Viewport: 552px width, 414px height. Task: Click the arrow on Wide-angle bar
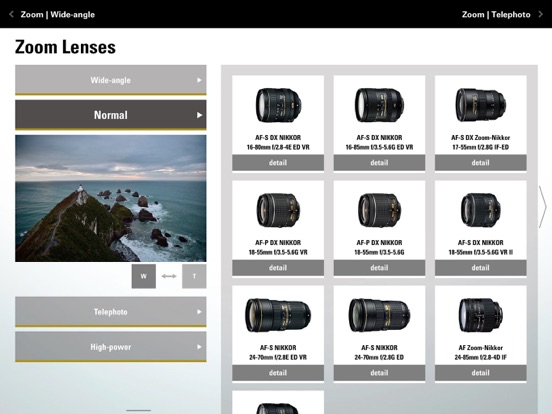click(x=199, y=80)
